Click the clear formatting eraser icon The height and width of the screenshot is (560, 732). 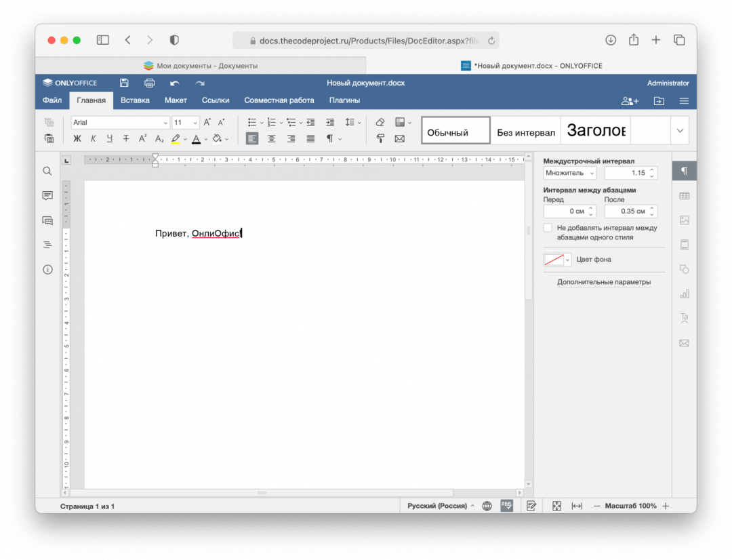(380, 123)
